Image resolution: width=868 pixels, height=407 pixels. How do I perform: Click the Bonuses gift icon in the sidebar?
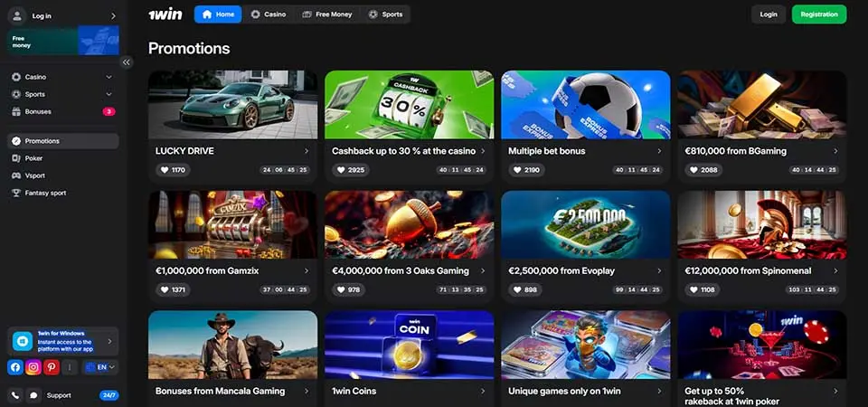pyautogui.click(x=16, y=111)
